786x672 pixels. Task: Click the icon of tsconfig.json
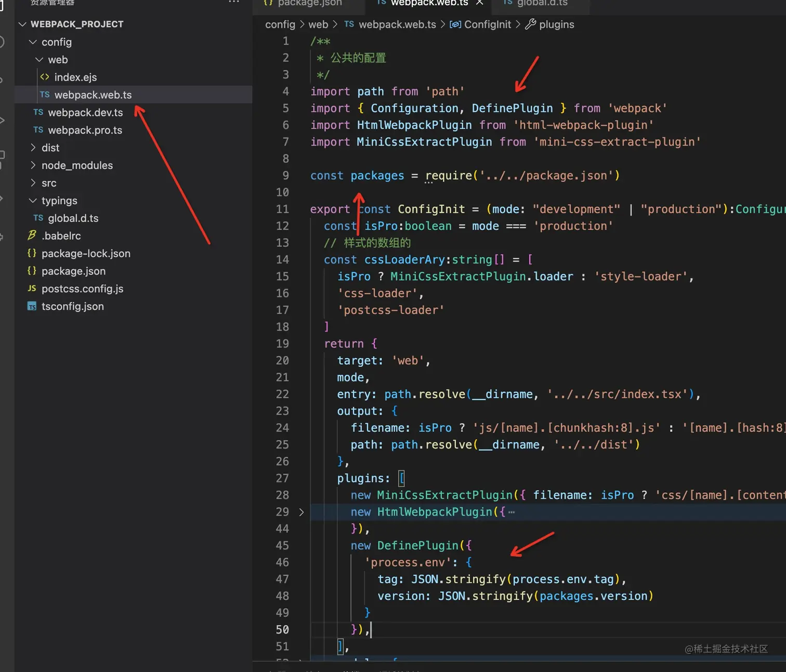pos(32,306)
